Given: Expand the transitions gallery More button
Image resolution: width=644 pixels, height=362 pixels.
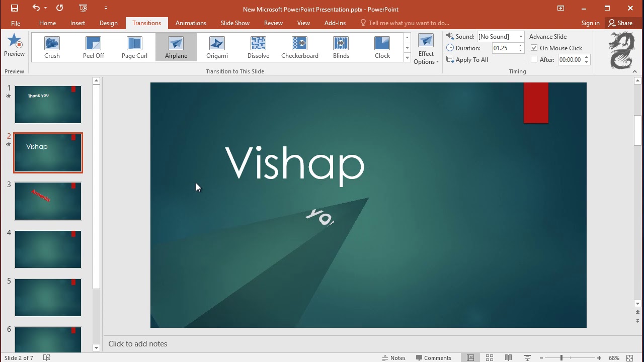Looking at the screenshot, I should click(x=407, y=58).
